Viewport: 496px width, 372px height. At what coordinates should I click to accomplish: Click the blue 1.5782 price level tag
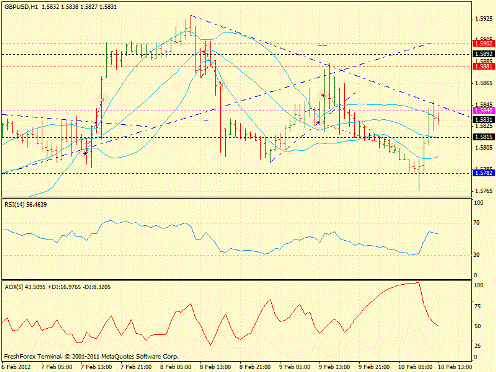click(x=483, y=173)
